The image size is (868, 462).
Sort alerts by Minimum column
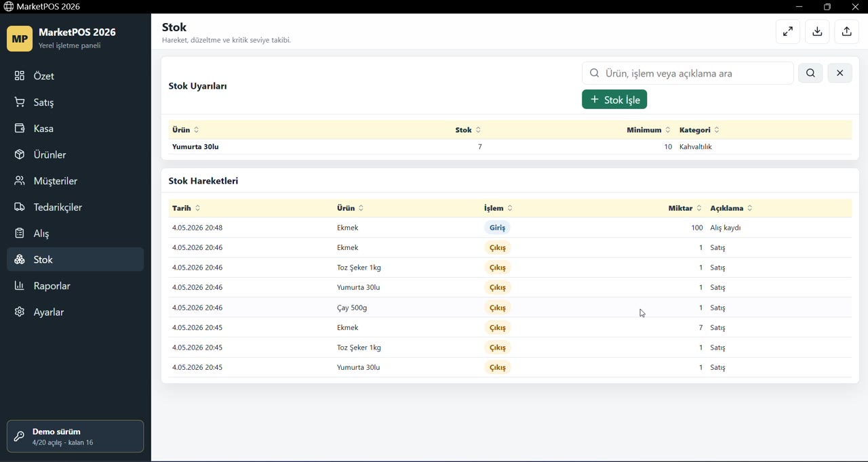tap(649, 130)
